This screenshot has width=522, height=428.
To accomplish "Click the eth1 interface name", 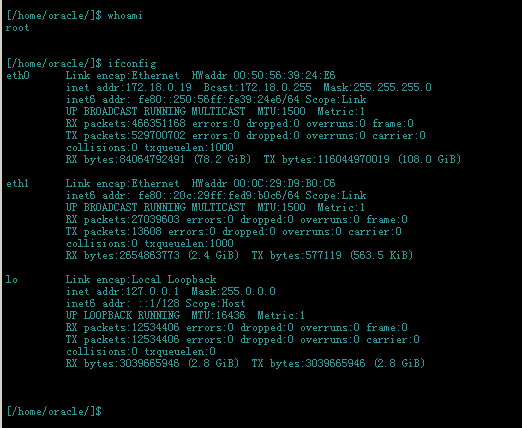I will 17,184.
